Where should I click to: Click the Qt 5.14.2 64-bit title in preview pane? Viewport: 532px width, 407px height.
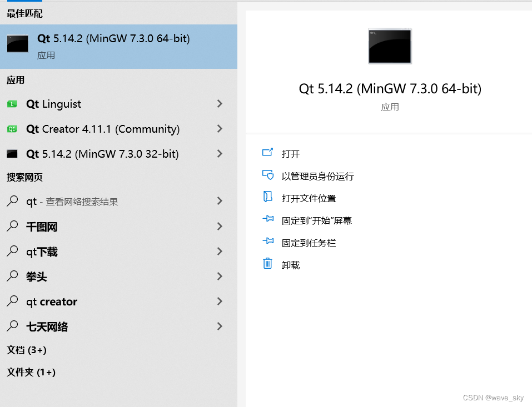(x=390, y=89)
